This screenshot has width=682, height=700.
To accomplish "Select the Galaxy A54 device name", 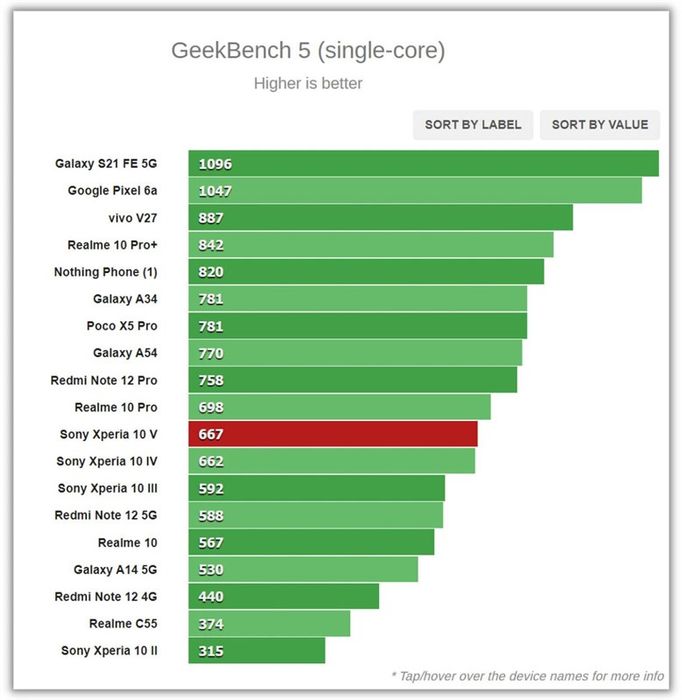I will pyautogui.click(x=125, y=353).
